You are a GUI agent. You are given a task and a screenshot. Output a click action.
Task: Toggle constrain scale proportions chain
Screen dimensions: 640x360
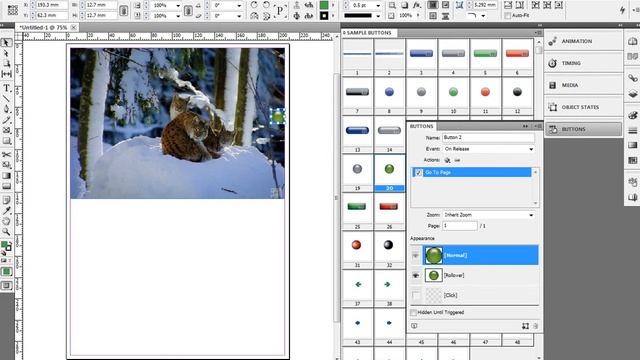[188, 10]
